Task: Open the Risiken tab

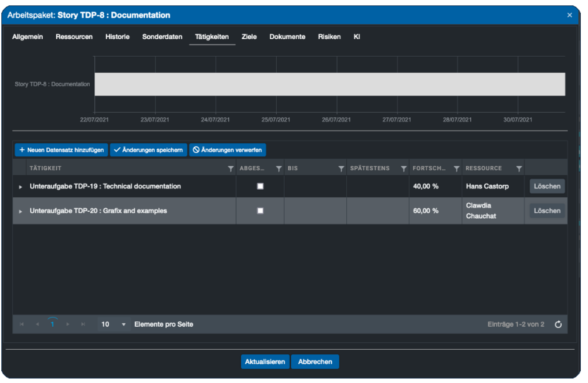Action: point(329,37)
